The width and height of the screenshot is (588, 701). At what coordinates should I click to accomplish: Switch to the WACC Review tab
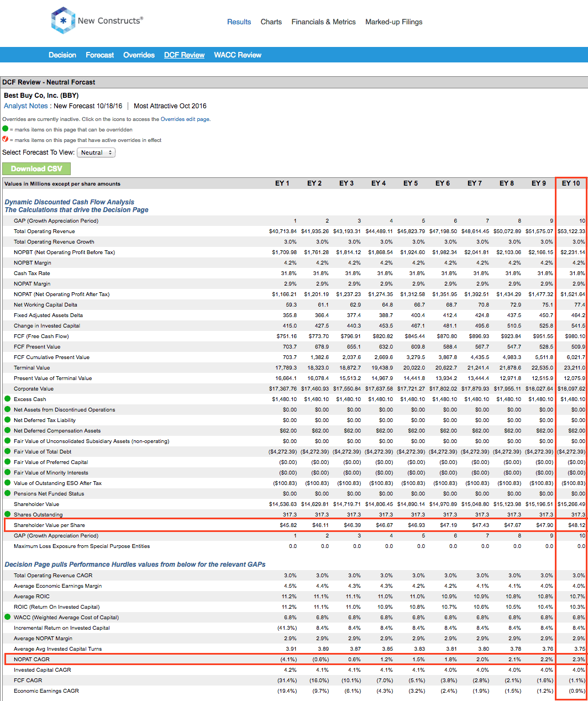tap(238, 55)
